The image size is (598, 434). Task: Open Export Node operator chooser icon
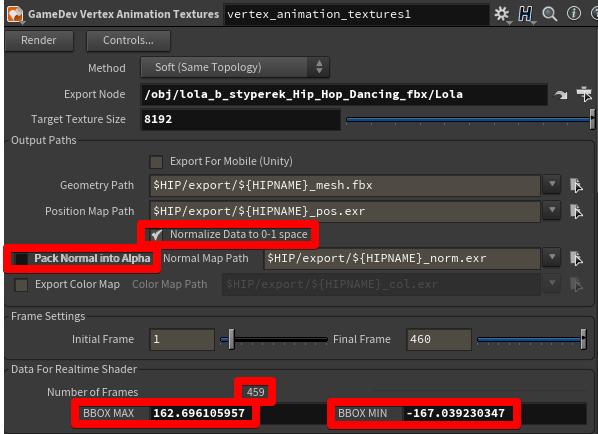[584, 94]
